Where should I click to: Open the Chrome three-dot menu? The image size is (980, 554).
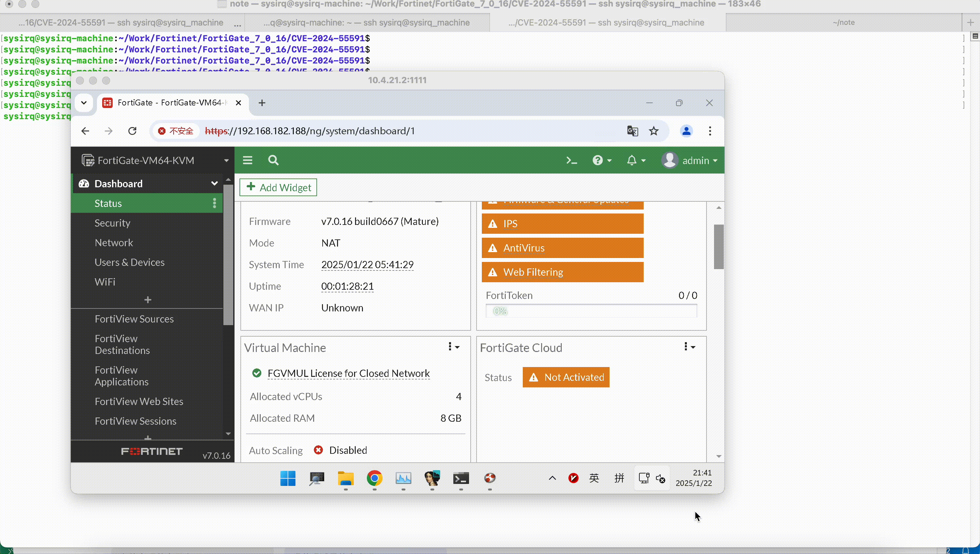click(x=710, y=131)
